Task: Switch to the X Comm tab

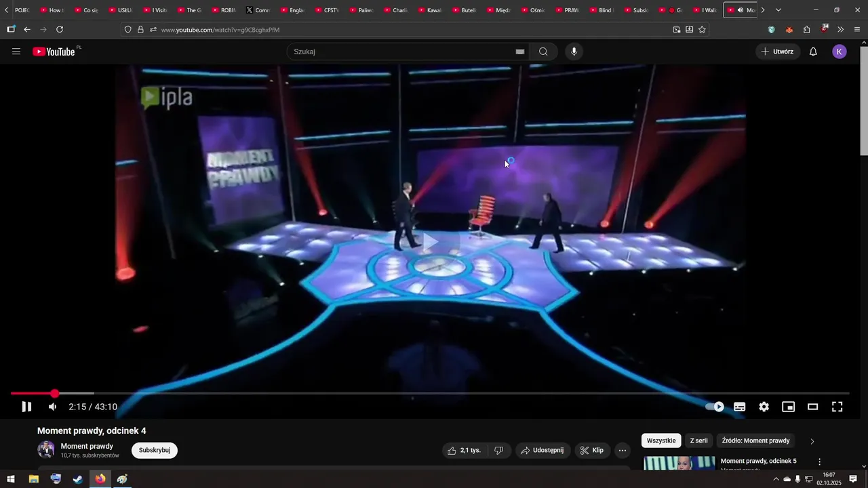Action: point(258,10)
